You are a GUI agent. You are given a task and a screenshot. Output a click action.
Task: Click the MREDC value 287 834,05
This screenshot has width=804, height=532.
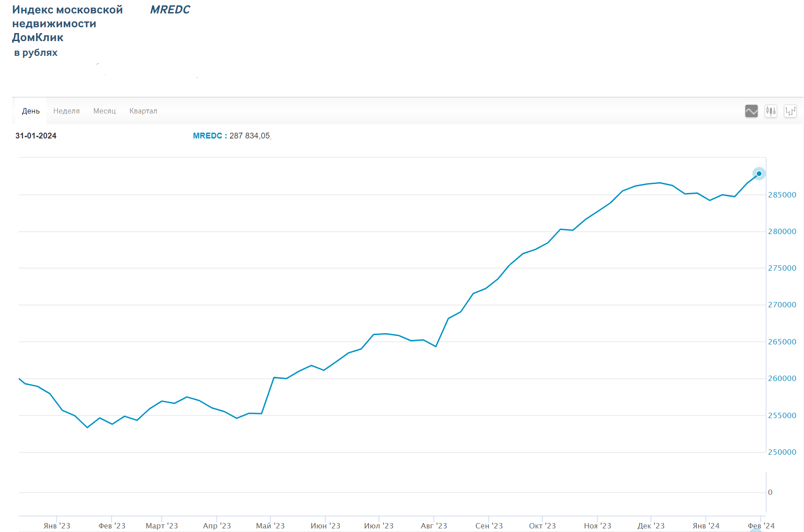(x=250, y=136)
